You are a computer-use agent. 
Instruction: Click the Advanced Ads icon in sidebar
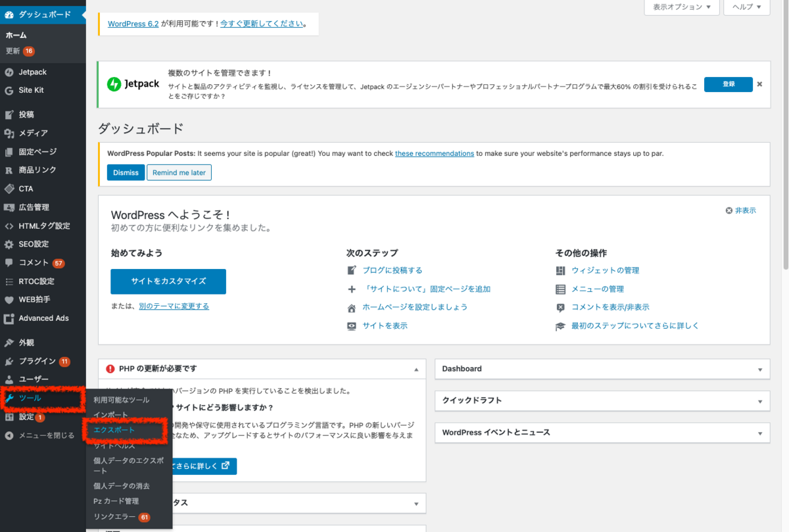(x=9, y=318)
